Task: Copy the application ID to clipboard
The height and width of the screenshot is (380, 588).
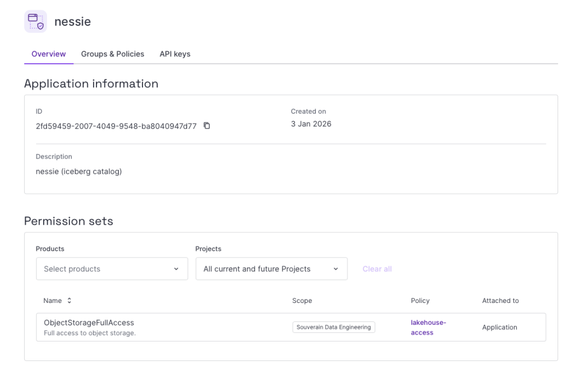Action: [207, 126]
